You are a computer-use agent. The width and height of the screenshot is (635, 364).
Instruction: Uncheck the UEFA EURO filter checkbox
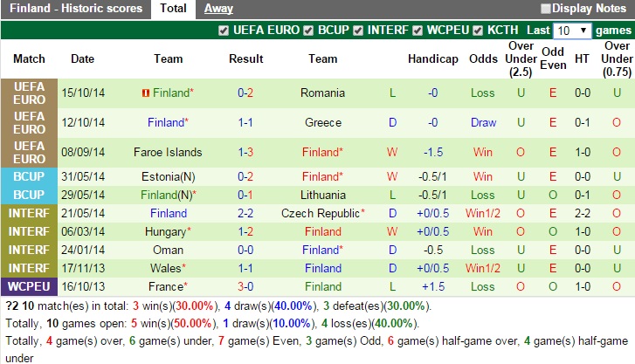click(x=224, y=31)
